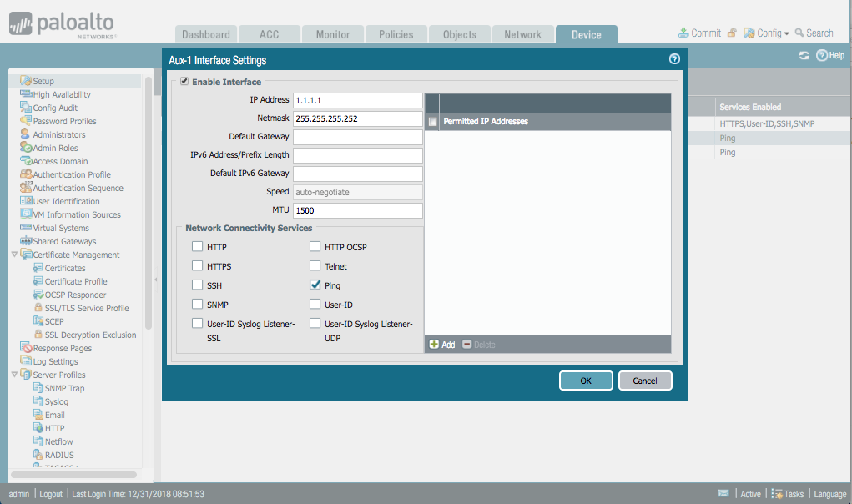
Task: Open the Search link in top bar
Action: (814, 33)
